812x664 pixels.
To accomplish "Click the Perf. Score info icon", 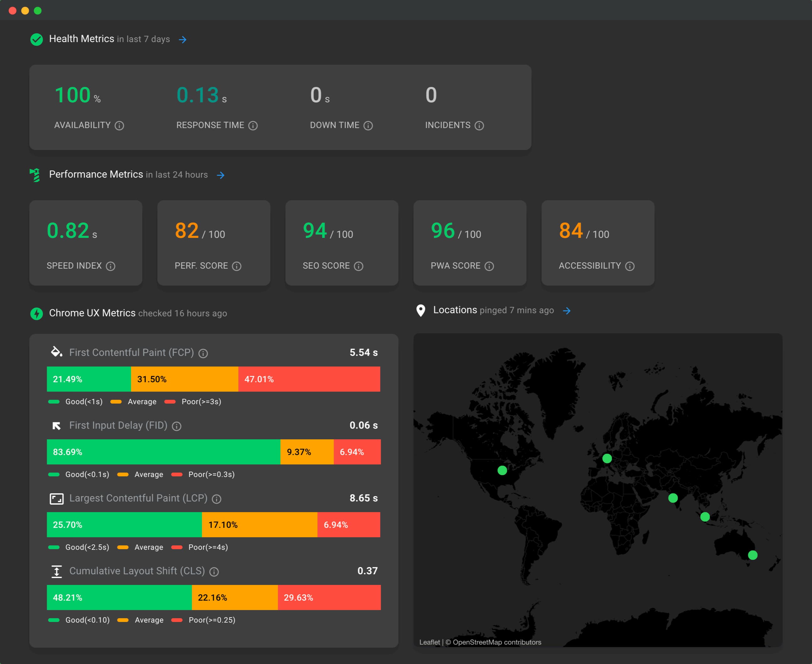I will coord(237,266).
